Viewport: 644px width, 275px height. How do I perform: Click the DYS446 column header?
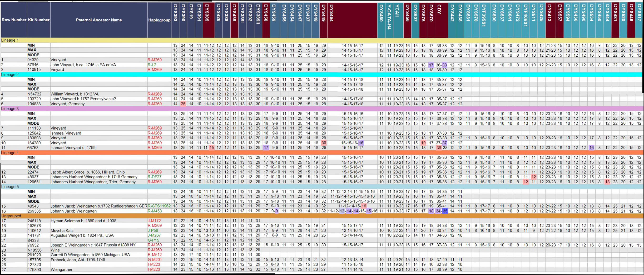click(631, 20)
